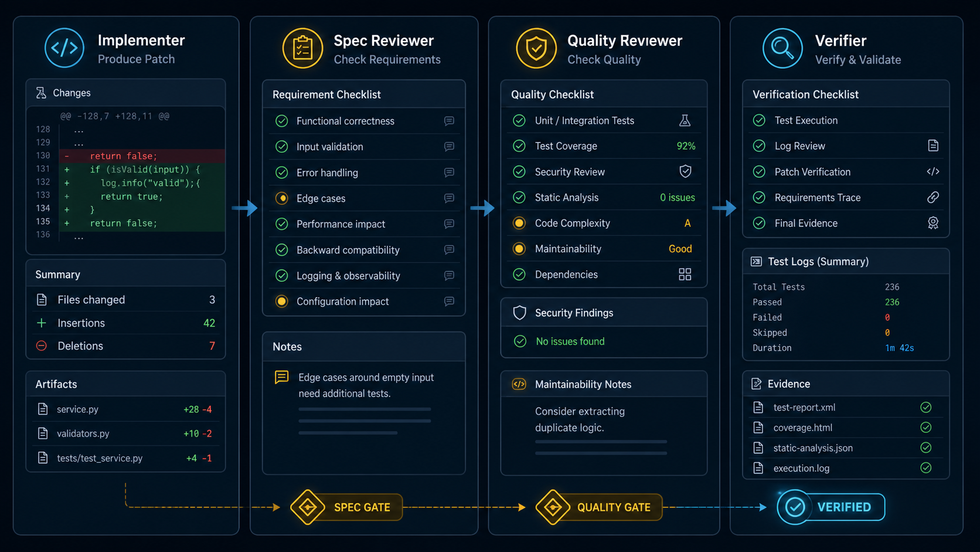Click flask icon beside Unit / Integration Tests

click(x=685, y=120)
